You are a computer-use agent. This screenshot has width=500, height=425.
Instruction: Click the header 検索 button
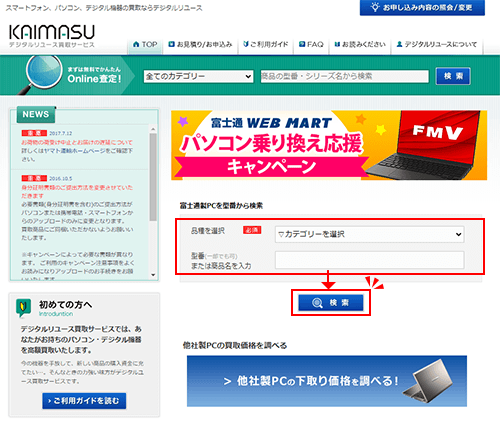coord(453,76)
